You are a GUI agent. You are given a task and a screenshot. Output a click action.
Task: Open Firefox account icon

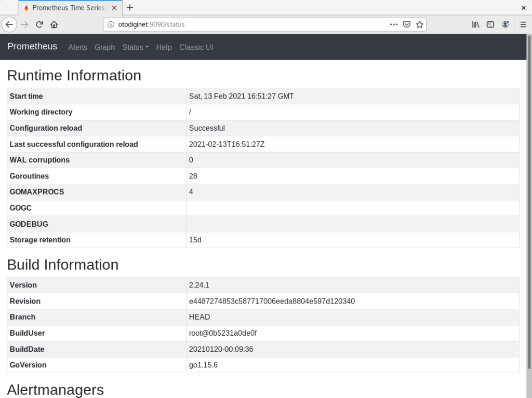pos(505,24)
